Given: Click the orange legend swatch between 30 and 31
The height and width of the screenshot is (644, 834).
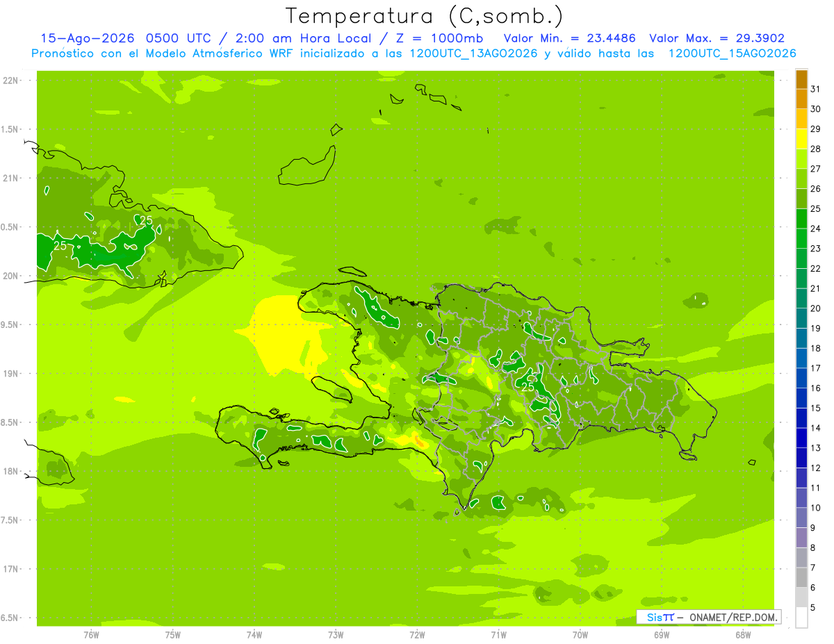Looking at the screenshot, I should click(801, 99).
